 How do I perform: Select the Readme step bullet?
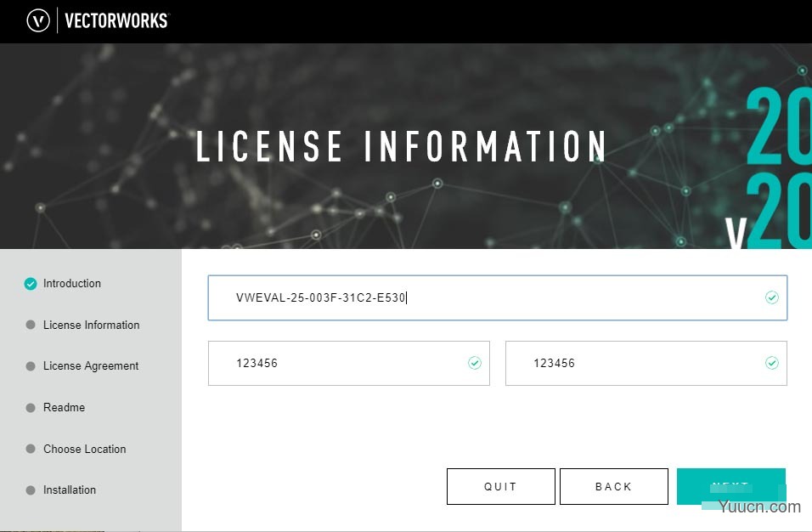tap(31, 408)
